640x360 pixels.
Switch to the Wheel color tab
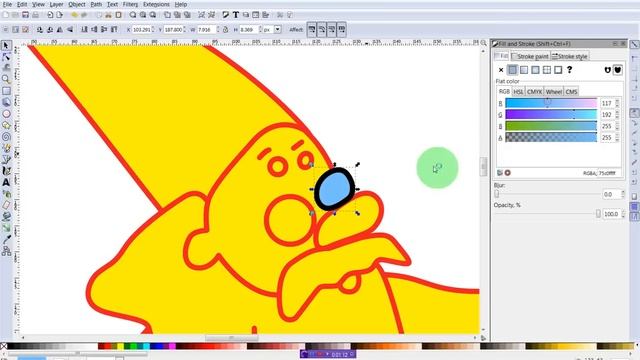tap(553, 92)
